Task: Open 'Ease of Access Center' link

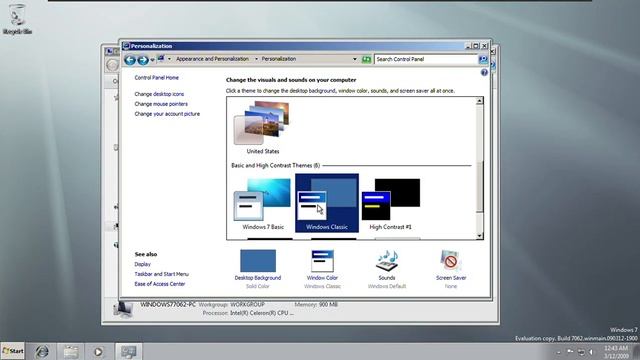Action: click(x=160, y=284)
